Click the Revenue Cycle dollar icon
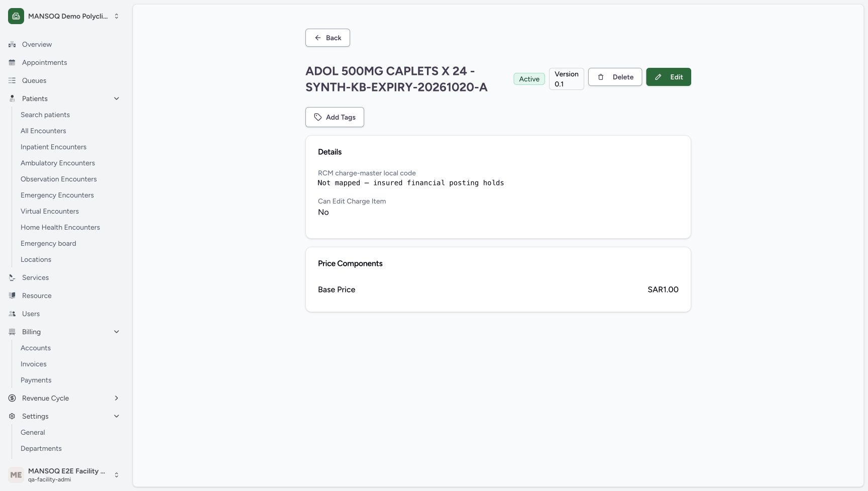The height and width of the screenshot is (491, 868). tap(12, 398)
